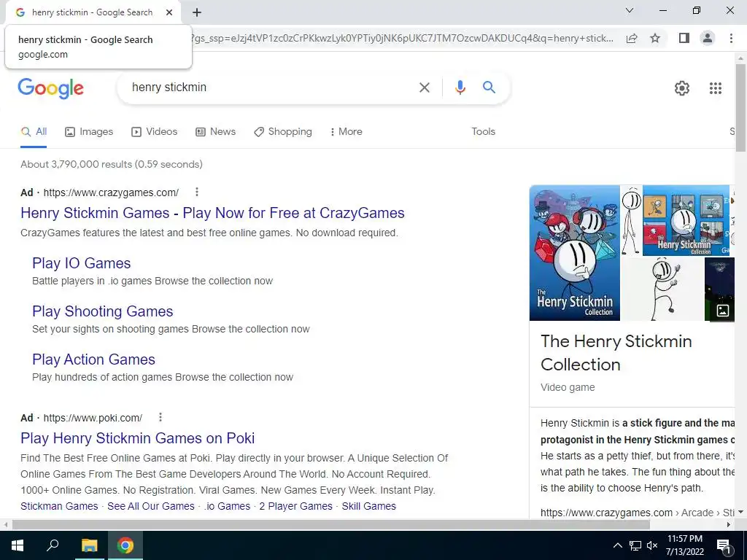Screen dimensions: 747x560
Task: Switch to the News tab
Action: click(x=216, y=131)
